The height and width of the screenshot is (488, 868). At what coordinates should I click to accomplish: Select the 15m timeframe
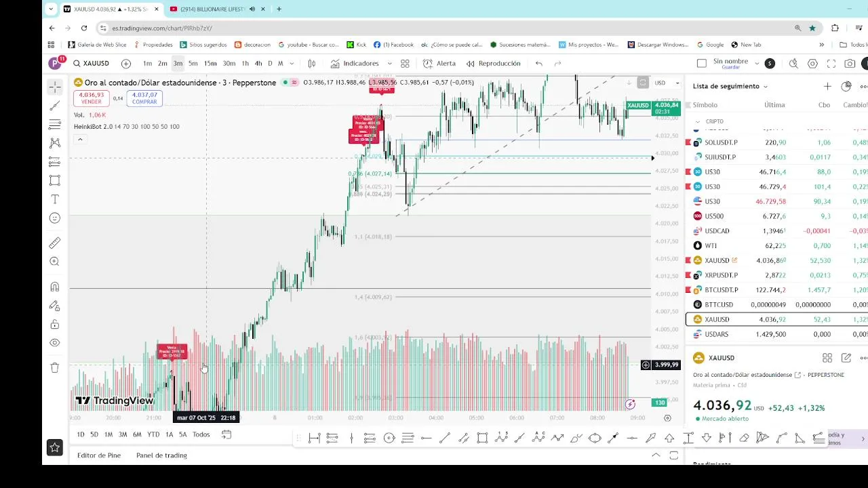tap(210, 64)
